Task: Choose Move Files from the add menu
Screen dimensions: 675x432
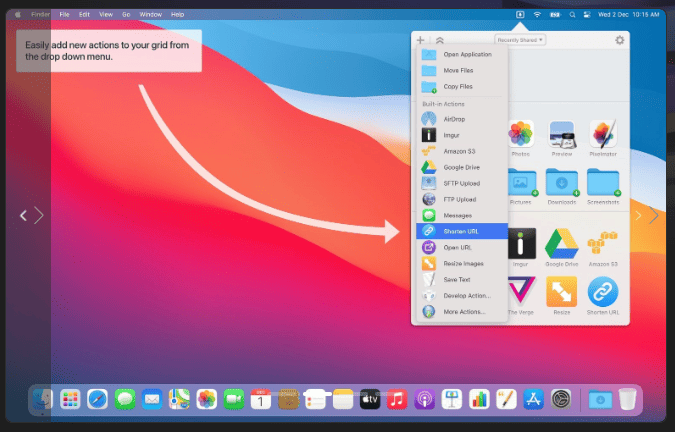Action: pos(462,70)
